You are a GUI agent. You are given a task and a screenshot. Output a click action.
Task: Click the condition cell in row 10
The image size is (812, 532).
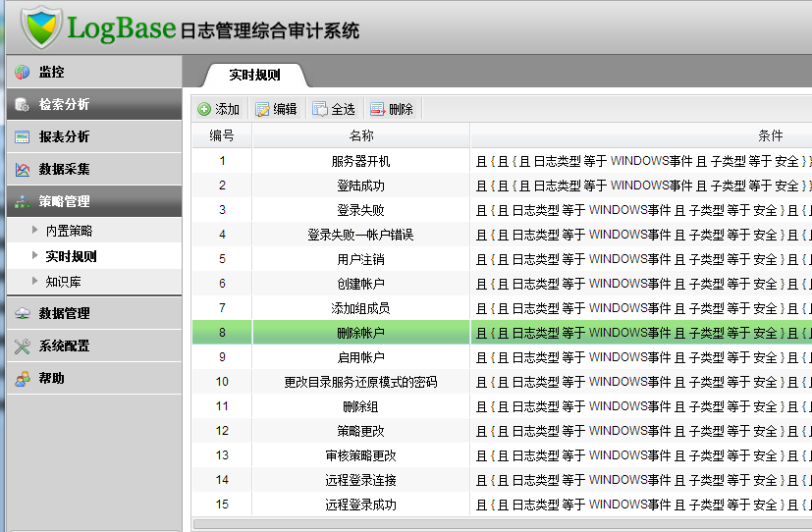coord(641,382)
